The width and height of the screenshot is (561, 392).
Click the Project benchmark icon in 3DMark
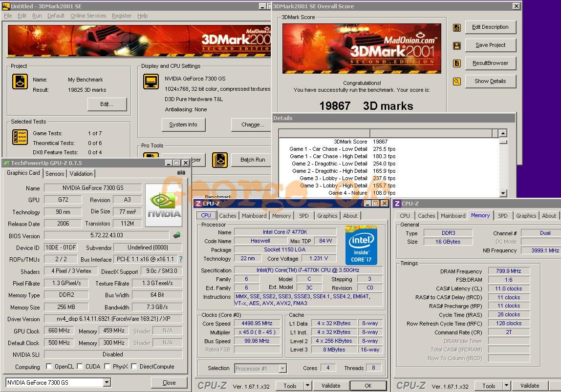pyautogui.click(x=20, y=82)
